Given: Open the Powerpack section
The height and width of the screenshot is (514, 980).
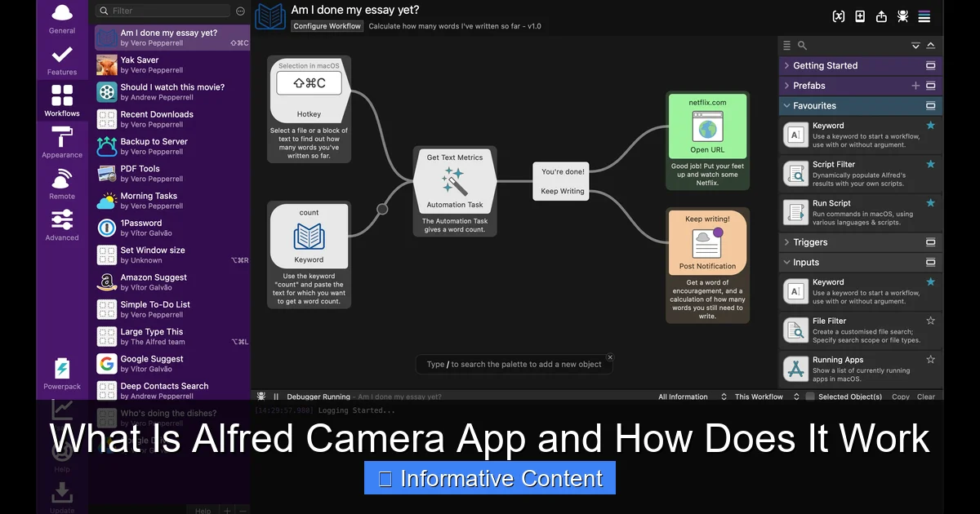Looking at the screenshot, I should pyautogui.click(x=61, y=374).
